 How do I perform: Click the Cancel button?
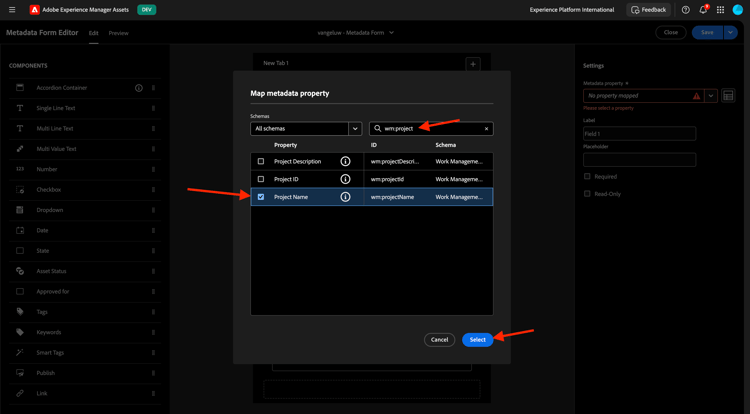tap(439, 339)
